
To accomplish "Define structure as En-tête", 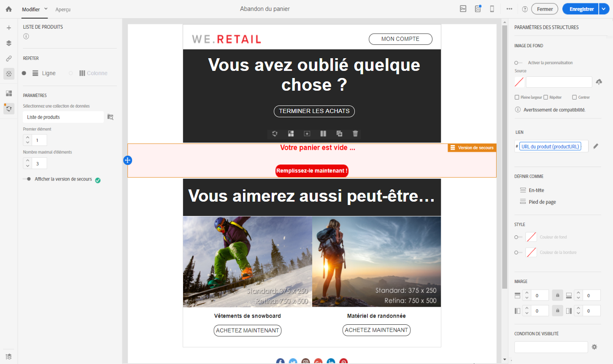I will pyautogui.click(x=532, y=190).
